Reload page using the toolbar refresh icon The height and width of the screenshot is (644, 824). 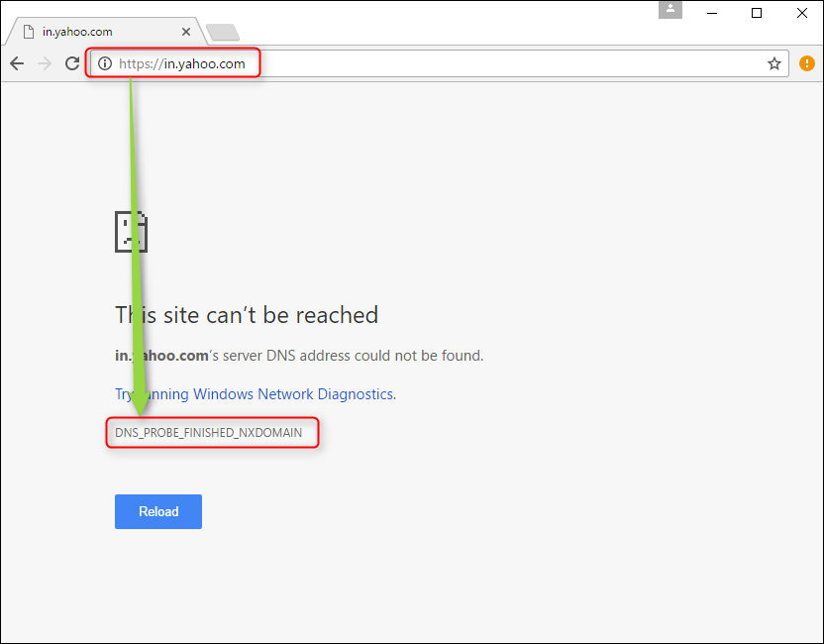[x=72, y=63]
